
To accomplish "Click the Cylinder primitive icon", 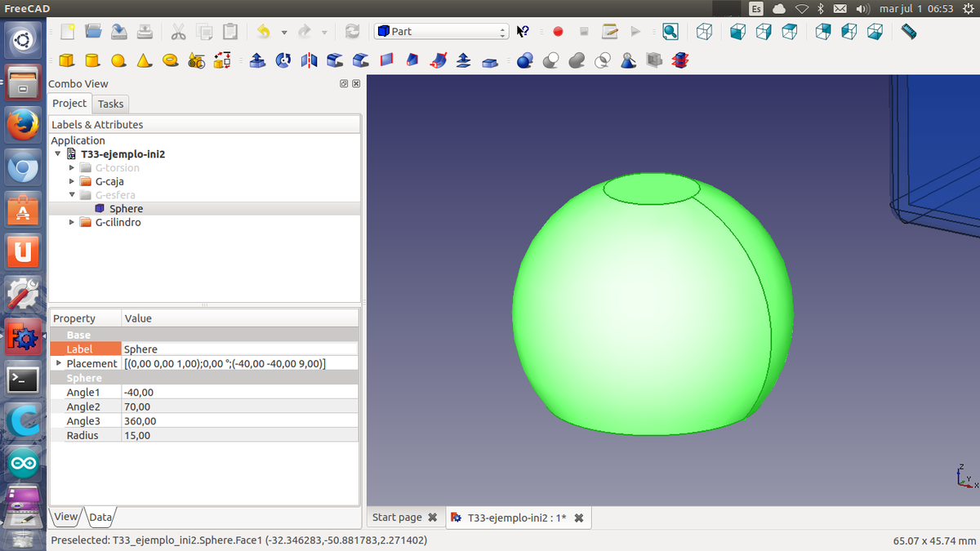I will click(x=92, y=60).
